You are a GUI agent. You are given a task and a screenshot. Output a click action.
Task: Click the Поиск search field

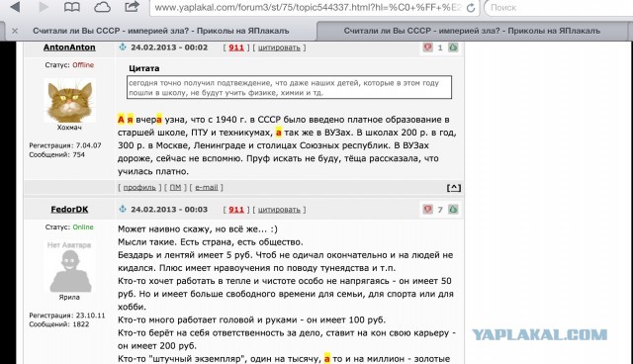559,8
